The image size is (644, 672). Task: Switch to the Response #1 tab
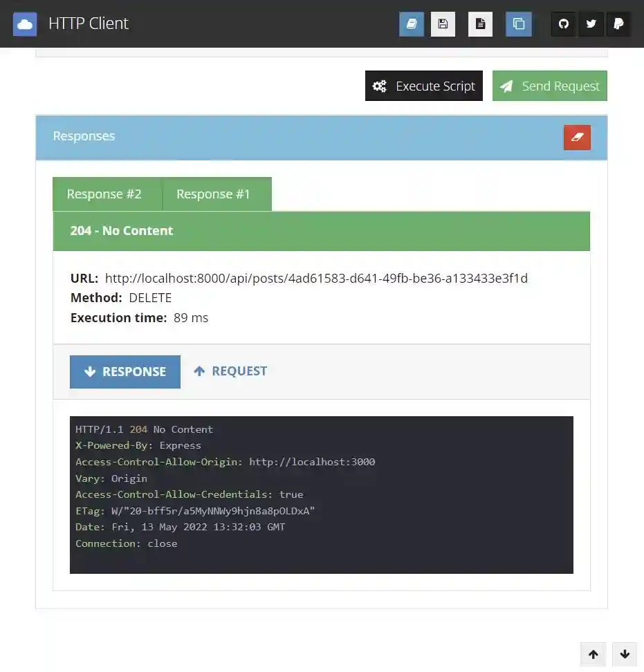click(217, 194)
